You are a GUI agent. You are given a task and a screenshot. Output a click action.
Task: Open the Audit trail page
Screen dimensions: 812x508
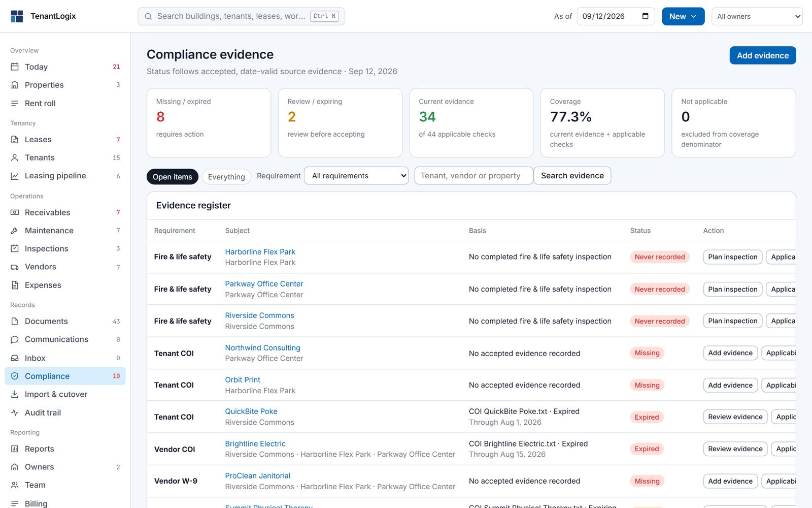point(65,412)
